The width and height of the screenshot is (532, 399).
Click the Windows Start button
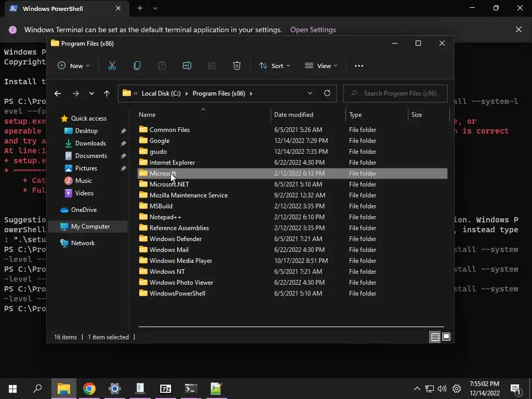coord(12,389)
